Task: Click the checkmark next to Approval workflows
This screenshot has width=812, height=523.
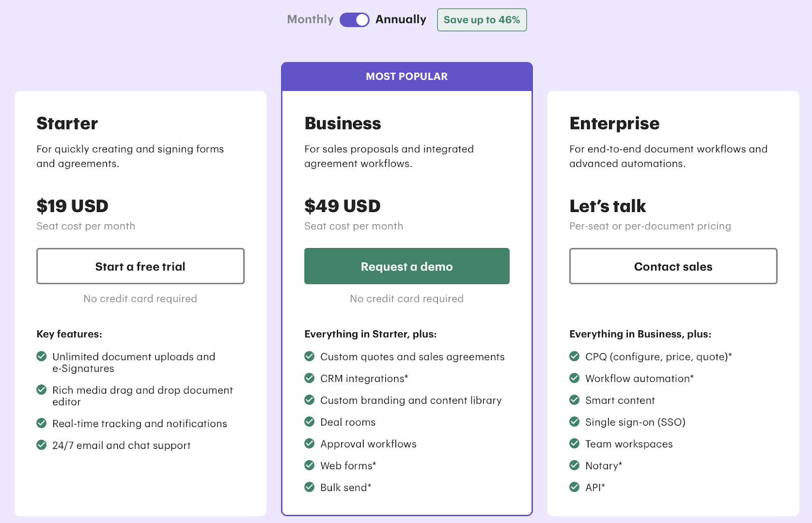Action: click(310, 443)
